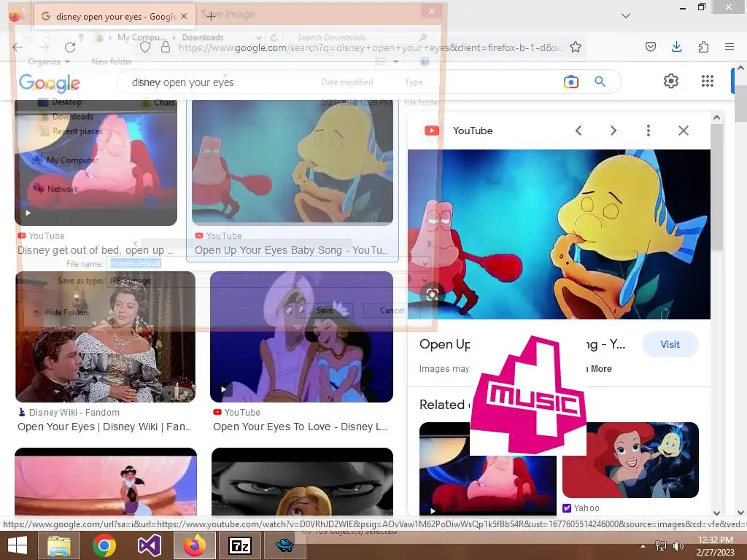Search by image using the camera icon

pyautogui.click(x=570, y=82)
